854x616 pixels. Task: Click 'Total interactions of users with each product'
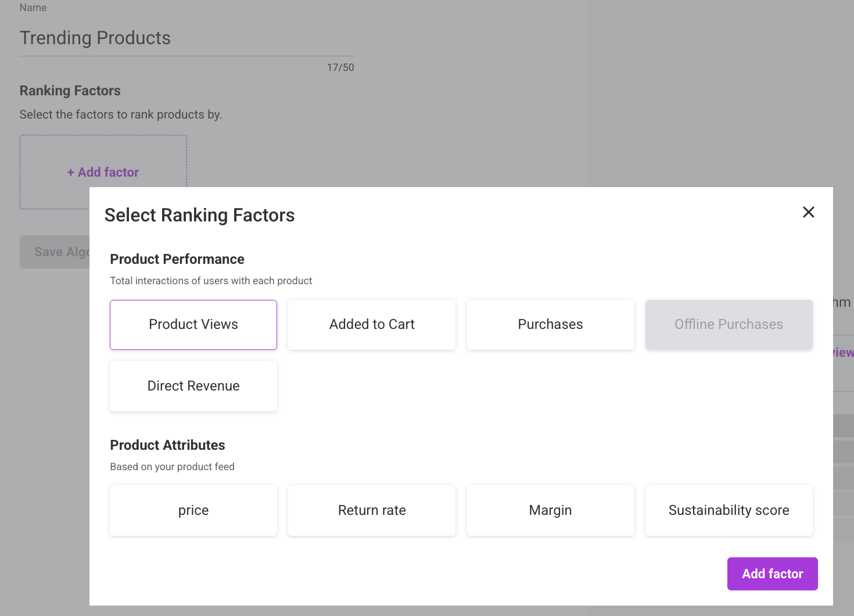pyautogui.click(x=211, y=281)
